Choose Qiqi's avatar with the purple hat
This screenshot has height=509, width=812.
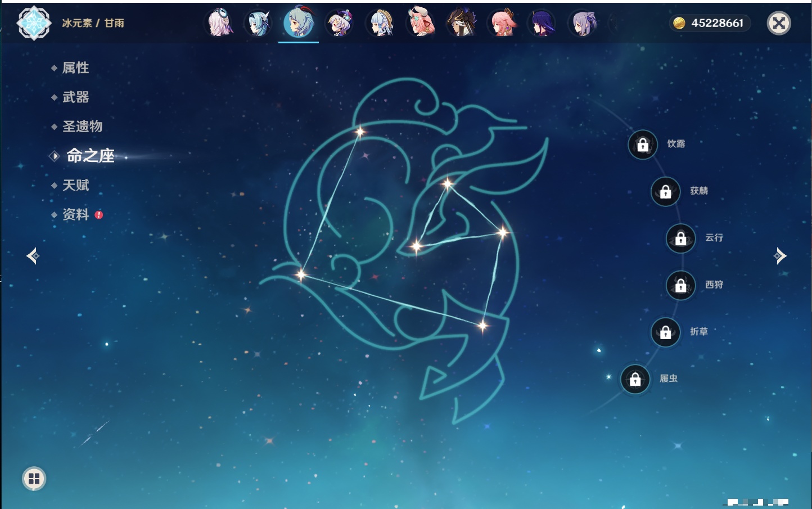coord(340,23)
